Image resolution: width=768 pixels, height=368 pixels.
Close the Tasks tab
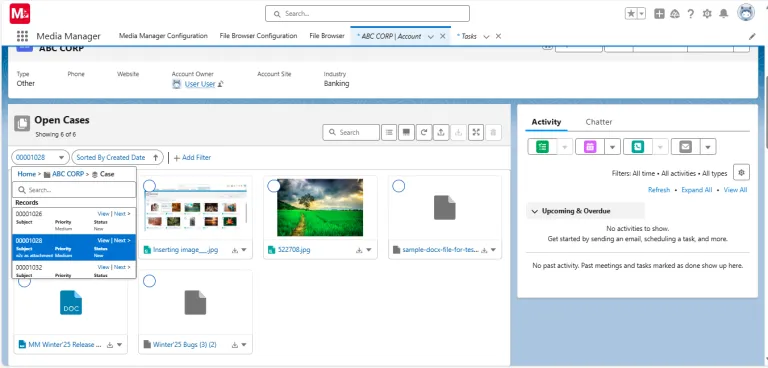tap(498, 36)
